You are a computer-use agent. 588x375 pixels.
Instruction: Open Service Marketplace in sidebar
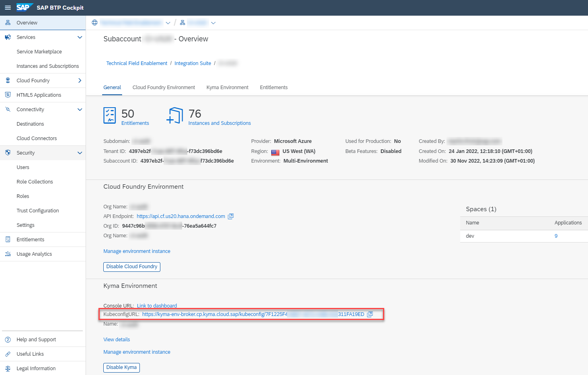point(39,52)
